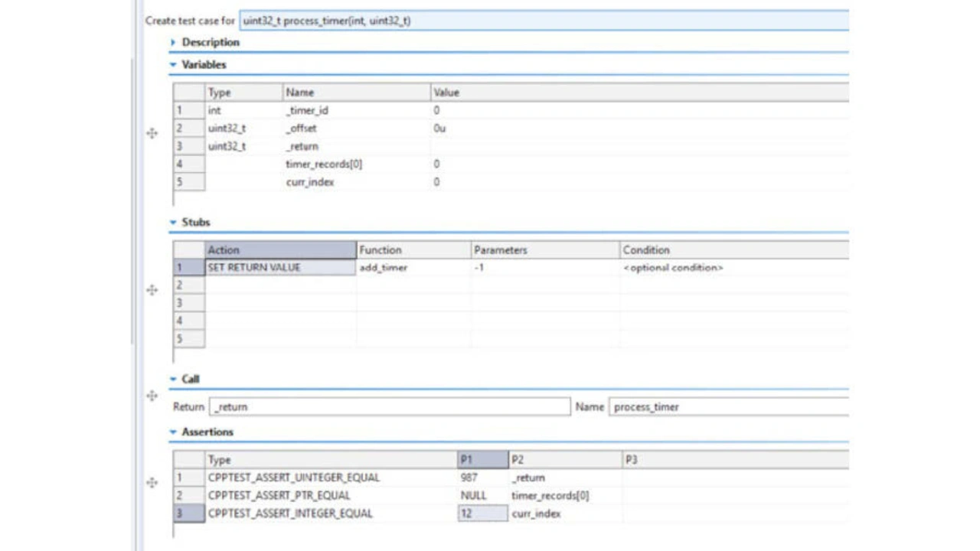The width and height of the screenshot is (980, 551).
Task: Click the move handle beside Call section
Action: 152,396
